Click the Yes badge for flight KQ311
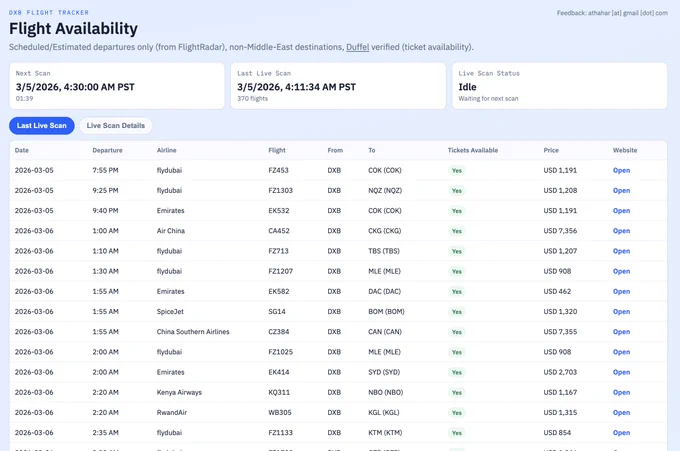This screenshot has width=680, height=451. [x=456, y=392]
